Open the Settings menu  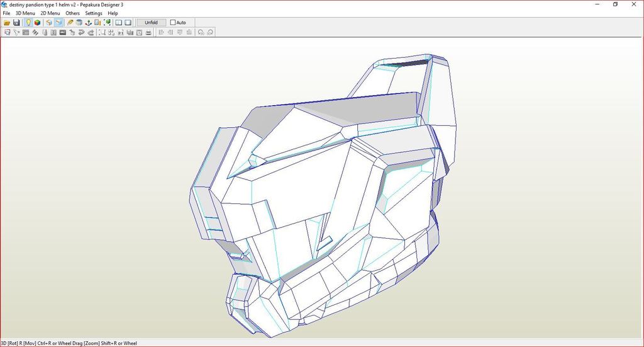coord(94,13)
